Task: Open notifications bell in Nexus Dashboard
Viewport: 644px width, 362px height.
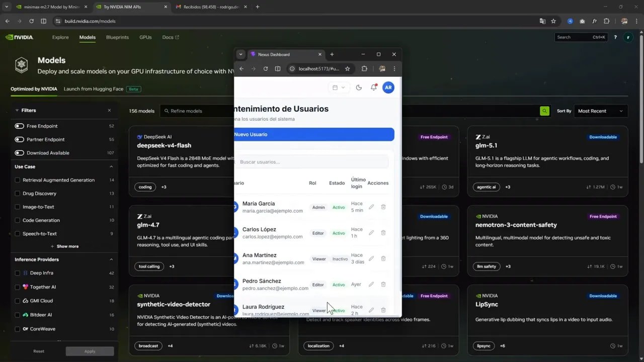Action: (x=373, y=87)
